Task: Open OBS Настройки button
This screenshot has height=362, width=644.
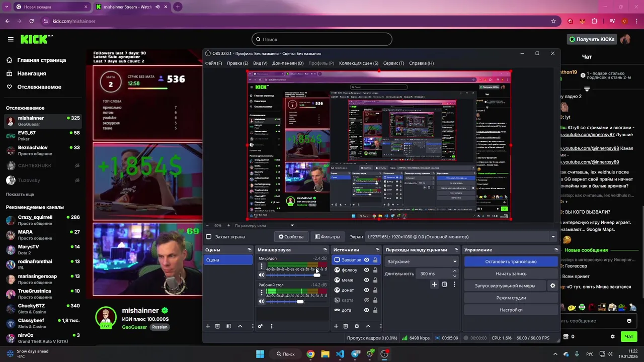Action: [x=511, y=310]
